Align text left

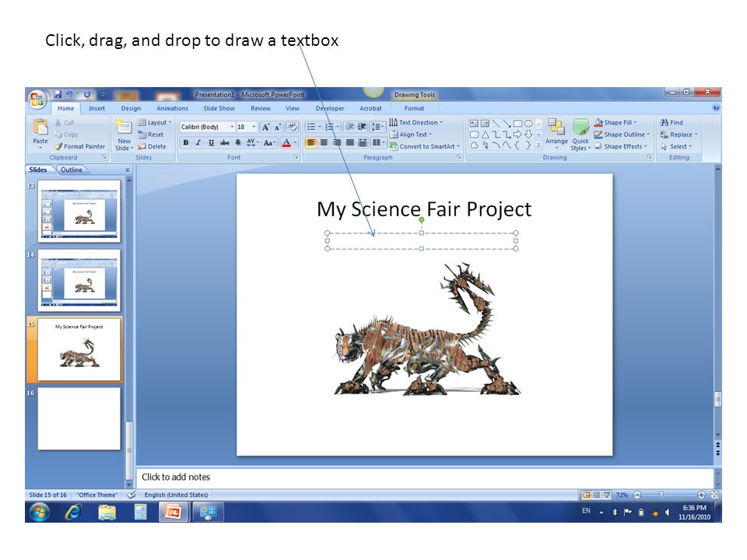point(311,142)
